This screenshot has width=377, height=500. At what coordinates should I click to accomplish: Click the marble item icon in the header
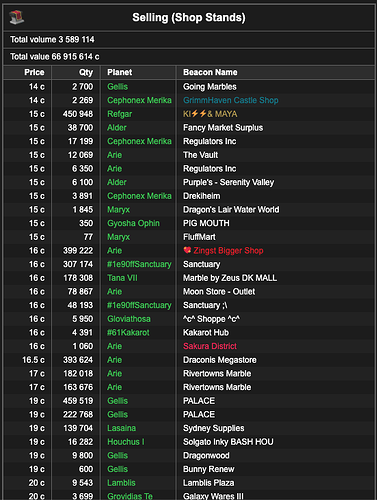click(16, 17)
